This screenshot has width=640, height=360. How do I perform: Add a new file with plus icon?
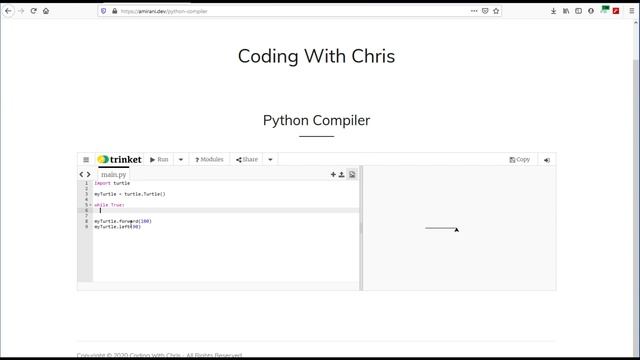pos(333,175)
